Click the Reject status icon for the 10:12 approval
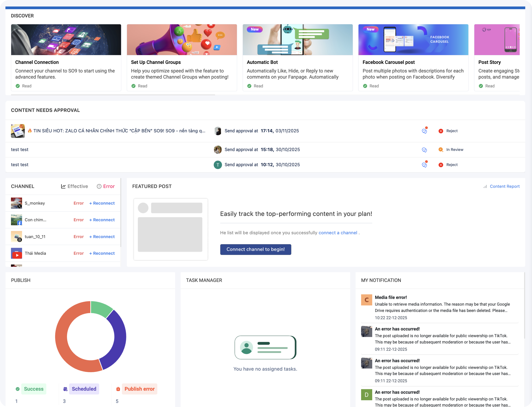 (x=441, y=165)
